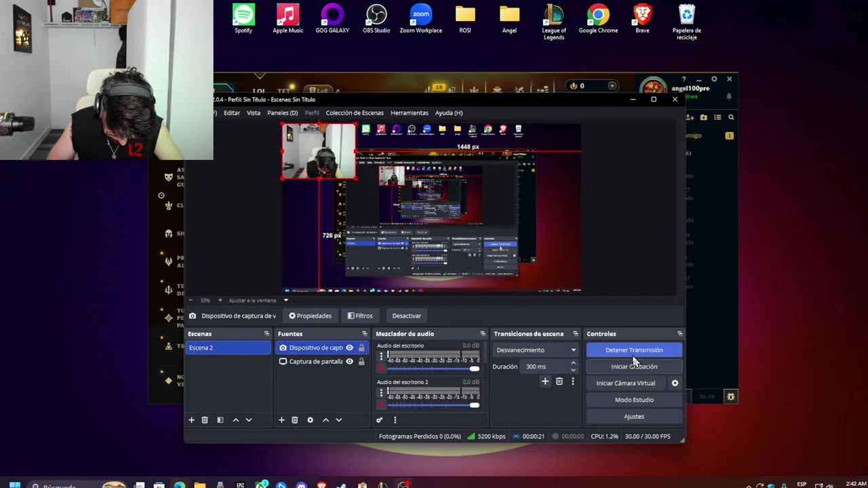Open Windows Start button on taskbar
Screen dimensions: 868x488
coord(14,485)
